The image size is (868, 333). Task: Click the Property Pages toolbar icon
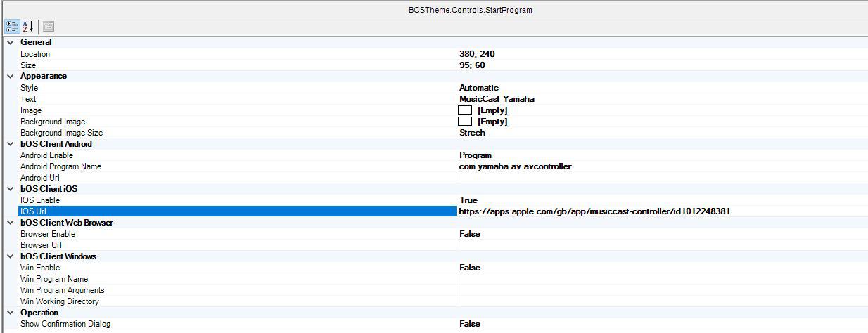click(x=49, y=27)
